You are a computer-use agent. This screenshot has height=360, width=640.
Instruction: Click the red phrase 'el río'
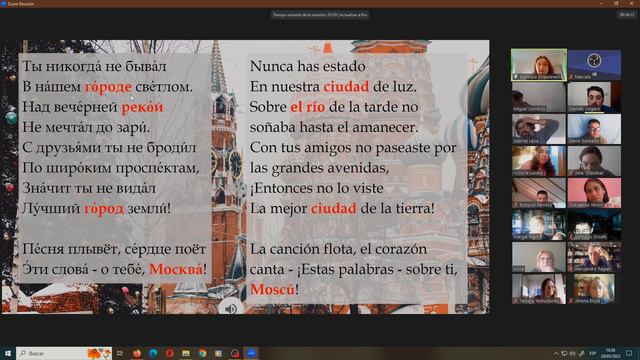(x=308, y=107)
